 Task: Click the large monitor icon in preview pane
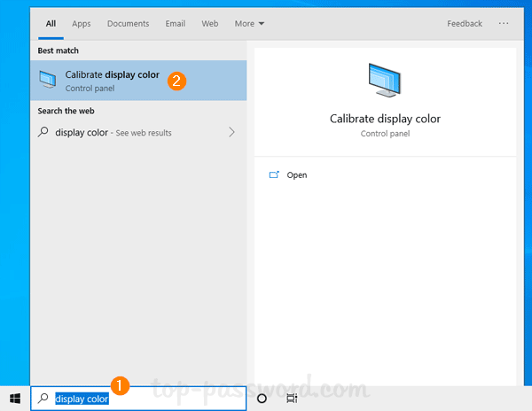pyautogui.click(x=385, y=82)
